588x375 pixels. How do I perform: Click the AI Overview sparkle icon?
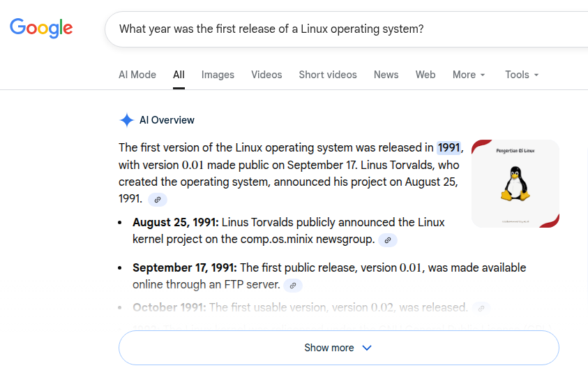(126, 120)
